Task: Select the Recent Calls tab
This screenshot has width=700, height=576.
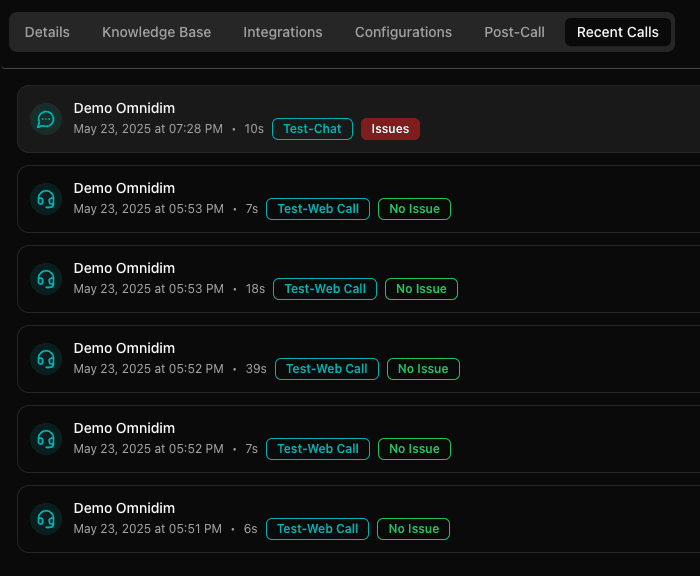Action: coord(617,32)
